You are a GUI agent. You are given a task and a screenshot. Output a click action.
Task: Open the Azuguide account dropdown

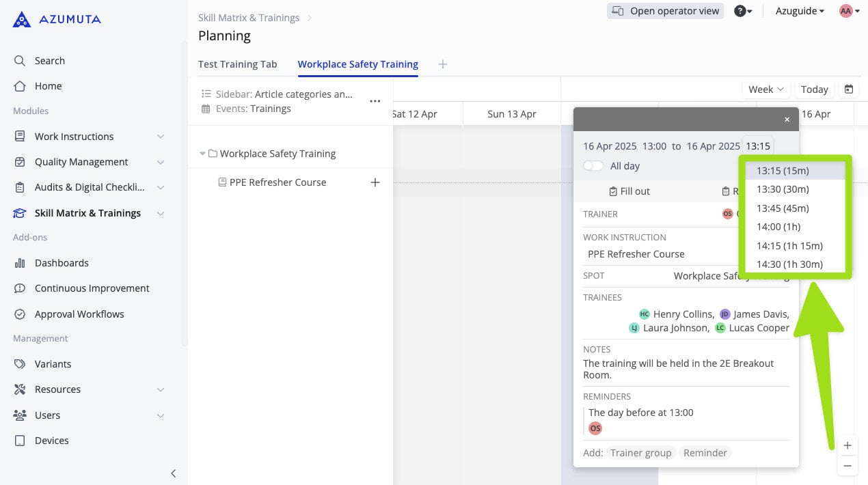tap(799, 11)
